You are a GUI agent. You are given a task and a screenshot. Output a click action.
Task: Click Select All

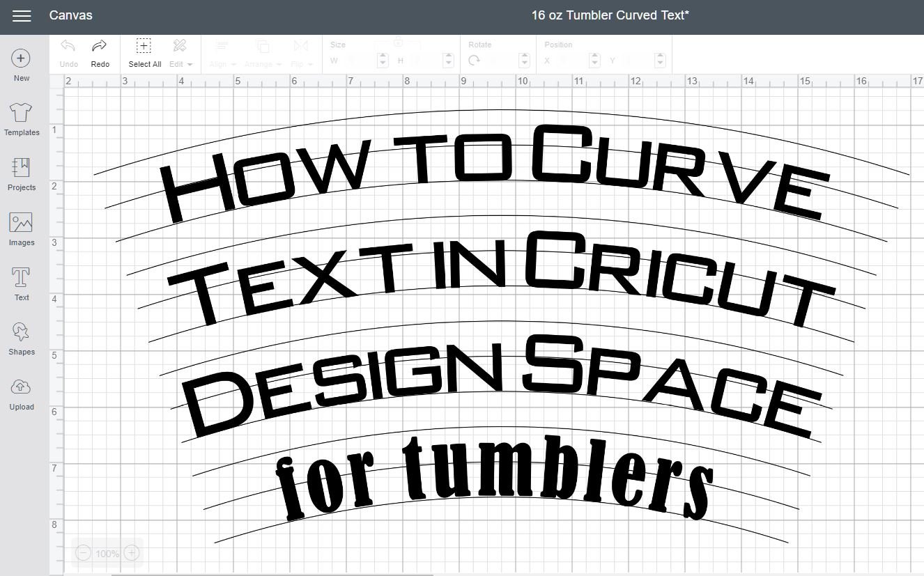144,54
